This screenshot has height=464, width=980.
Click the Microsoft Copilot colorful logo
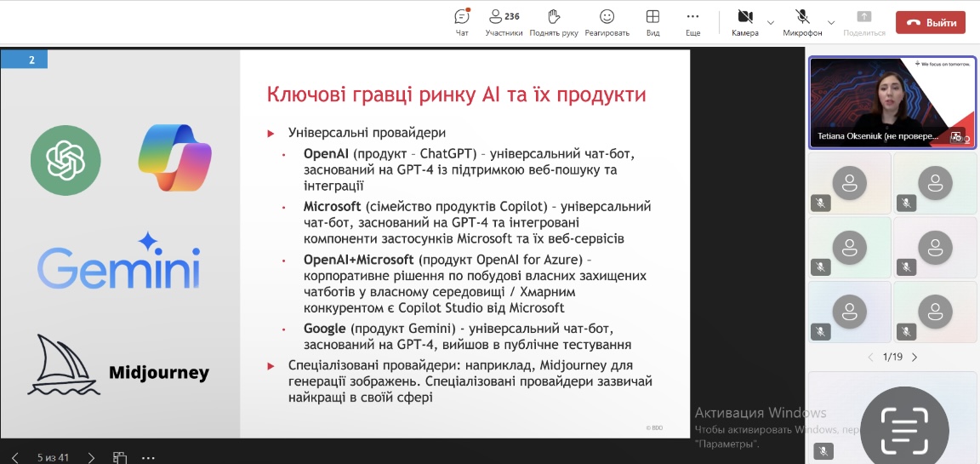pyautogui.click(x=175, y=157)
